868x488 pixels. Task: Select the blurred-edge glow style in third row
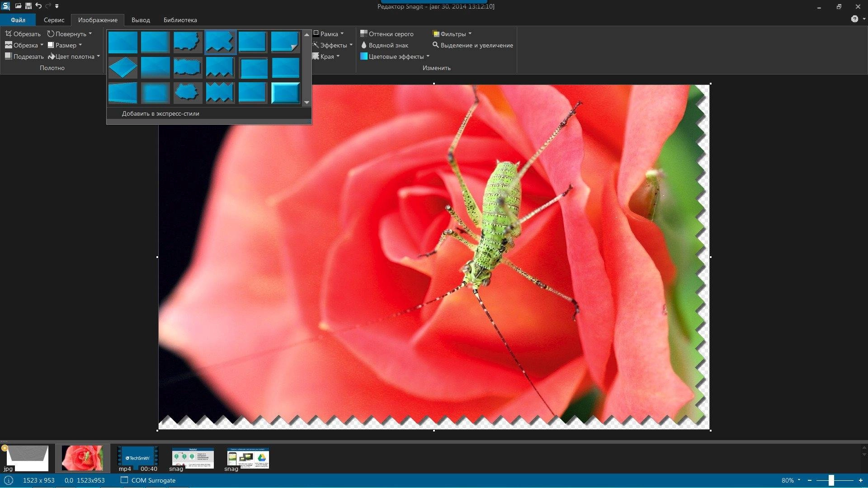(x=155, y=93)
